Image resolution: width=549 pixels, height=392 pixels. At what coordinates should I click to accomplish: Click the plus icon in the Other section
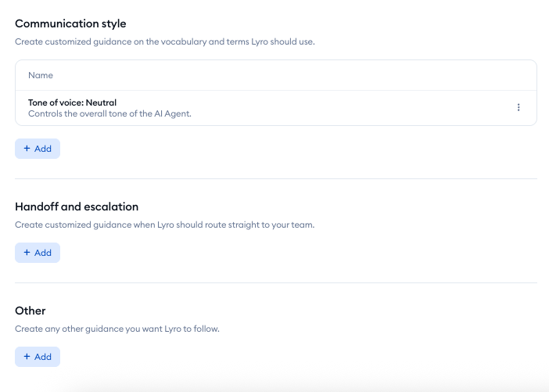tap(27, 357)
